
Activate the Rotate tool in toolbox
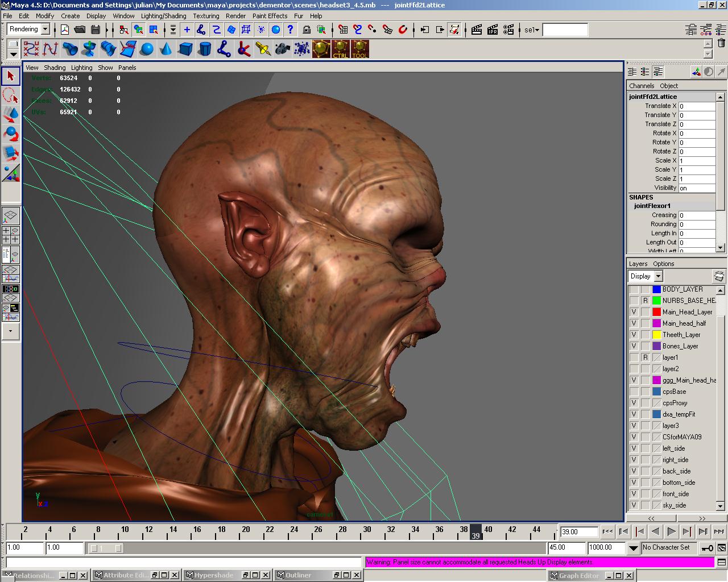pyautogui.click(x=11, y=134)
